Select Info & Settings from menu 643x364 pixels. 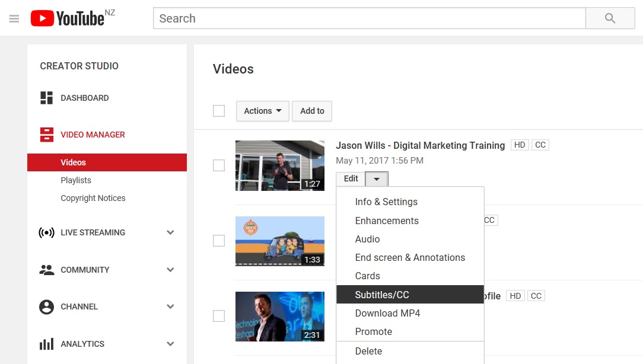(410, 202)
